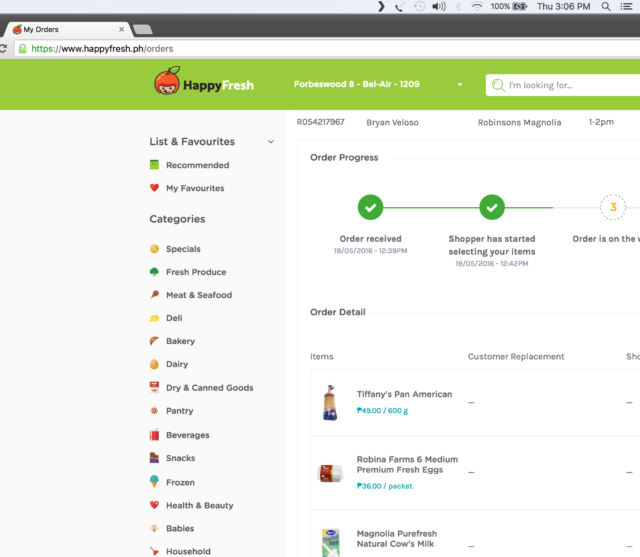Select the Household category

coord(188,551)
